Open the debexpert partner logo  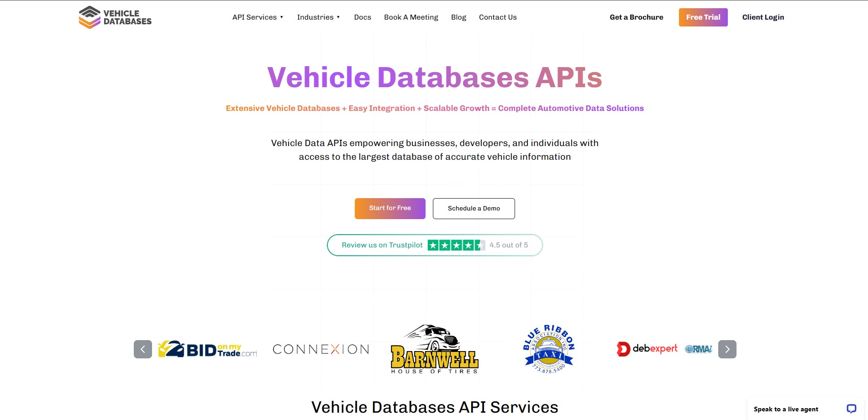tap(647, 349)
